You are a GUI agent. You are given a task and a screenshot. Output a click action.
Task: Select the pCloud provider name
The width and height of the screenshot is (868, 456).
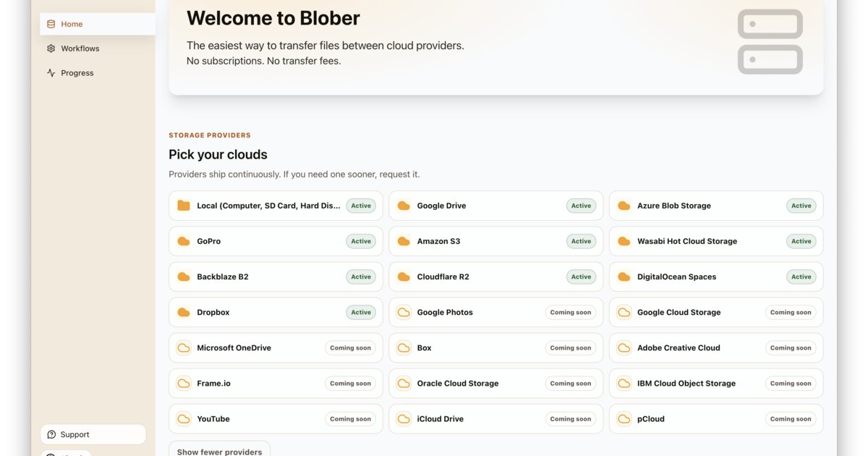[651, 418]
